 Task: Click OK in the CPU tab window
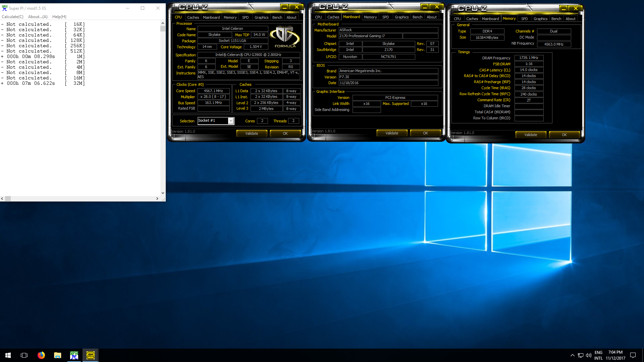click(285, 133)
